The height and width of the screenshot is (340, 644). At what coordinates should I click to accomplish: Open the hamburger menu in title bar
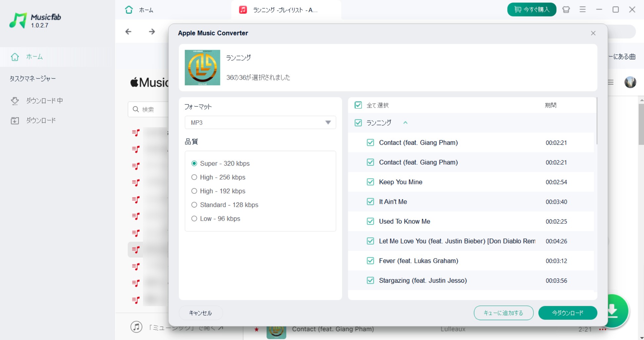pyautogui.click(x=583, y=10)
